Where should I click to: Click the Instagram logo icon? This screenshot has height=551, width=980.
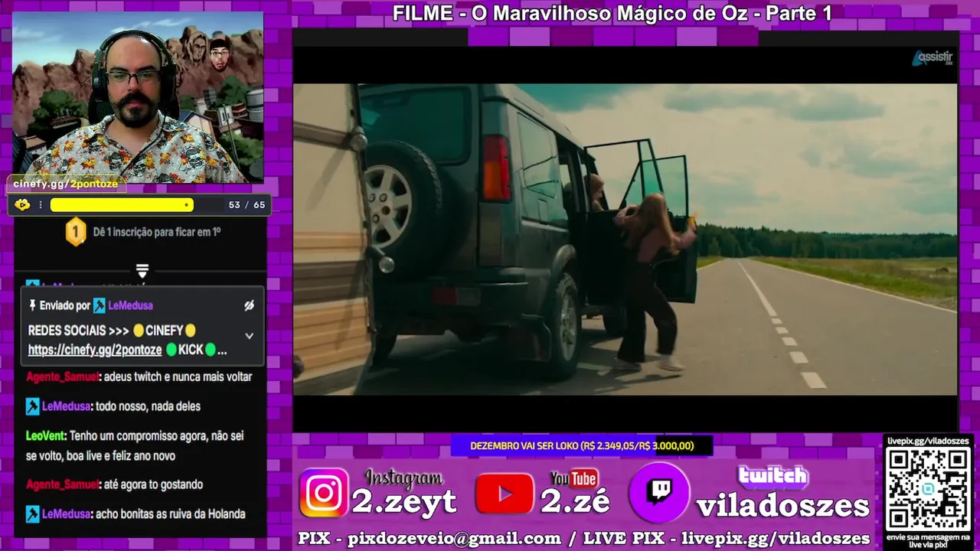[x=324, y=493]
